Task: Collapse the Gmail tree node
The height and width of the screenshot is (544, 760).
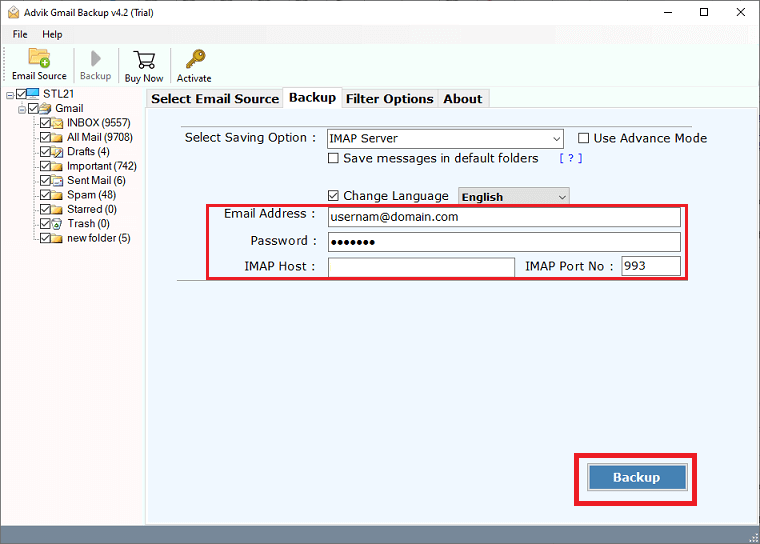Action: (x=22, y=110)
